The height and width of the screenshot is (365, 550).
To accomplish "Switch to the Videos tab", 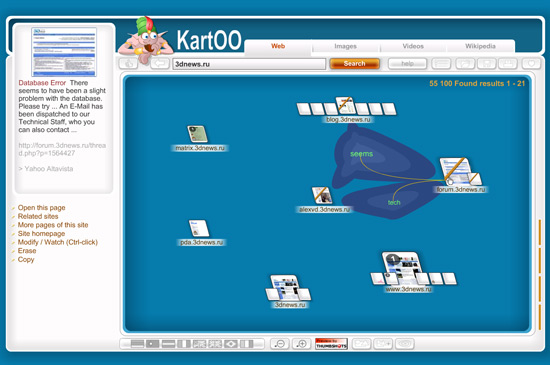I will tap(413, 46).
